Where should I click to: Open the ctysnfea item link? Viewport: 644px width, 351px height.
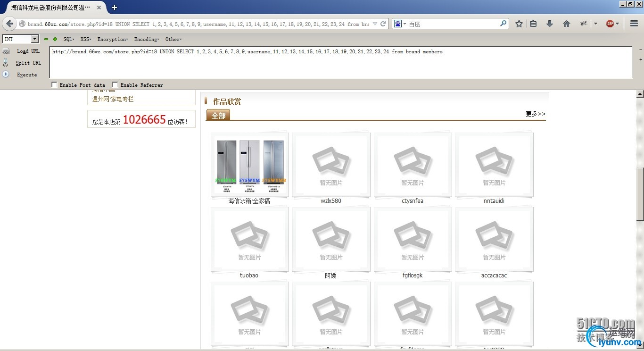413,201
